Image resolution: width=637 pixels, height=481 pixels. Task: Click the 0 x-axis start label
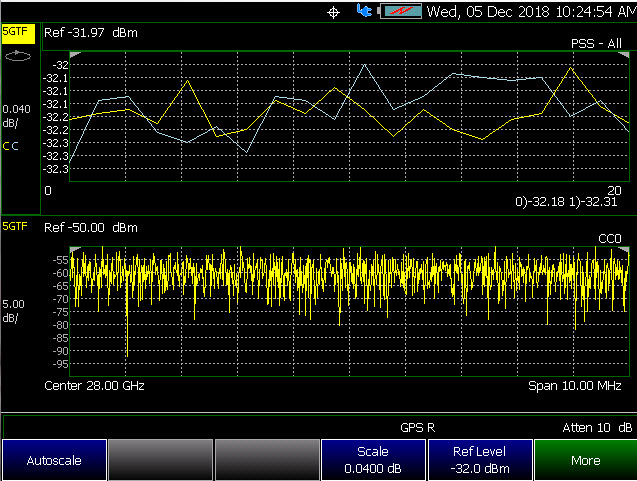click(x=48, y=191)
